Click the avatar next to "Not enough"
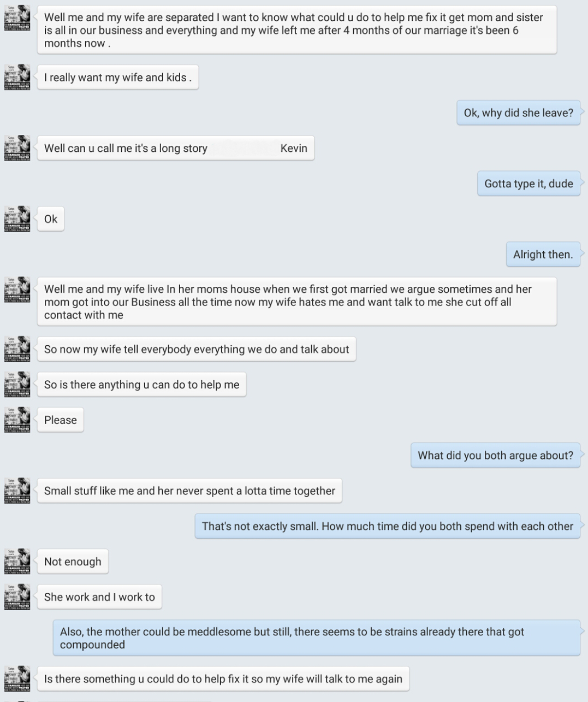 17,561
